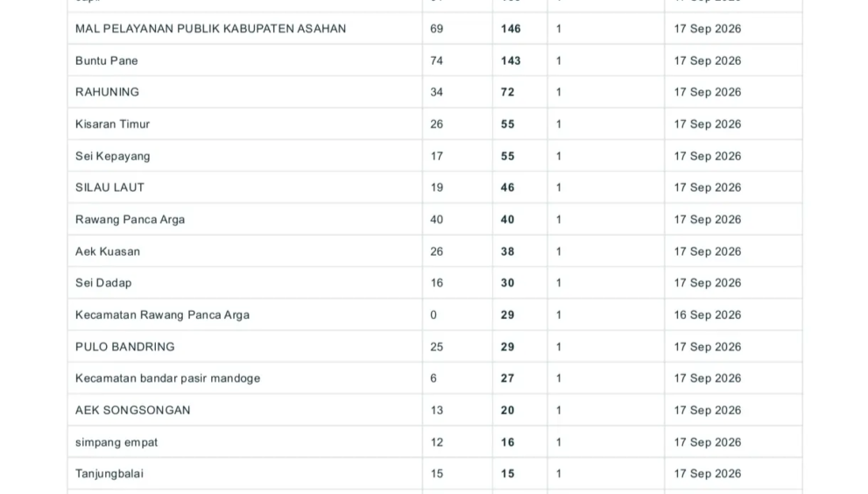The image size is (868, 494).
Task: Click the value 0 in Kecamatan Rawang row
Action: click(434, 315)
